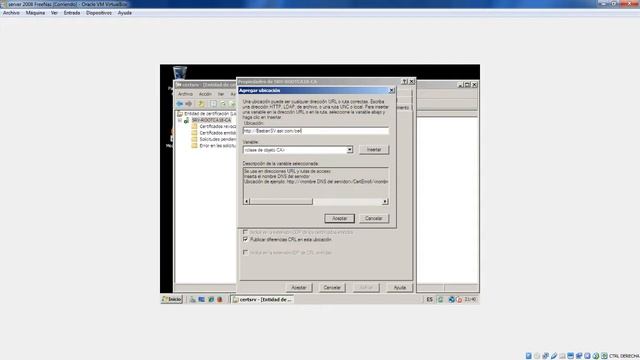
Task: Open the VirtualBox Dispositivos menu
Action: pos(99,13)
